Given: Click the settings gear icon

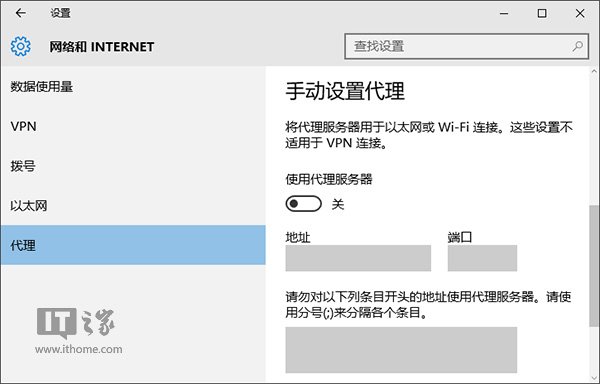Looking at the screenshot, I should (x=21, y=46).
